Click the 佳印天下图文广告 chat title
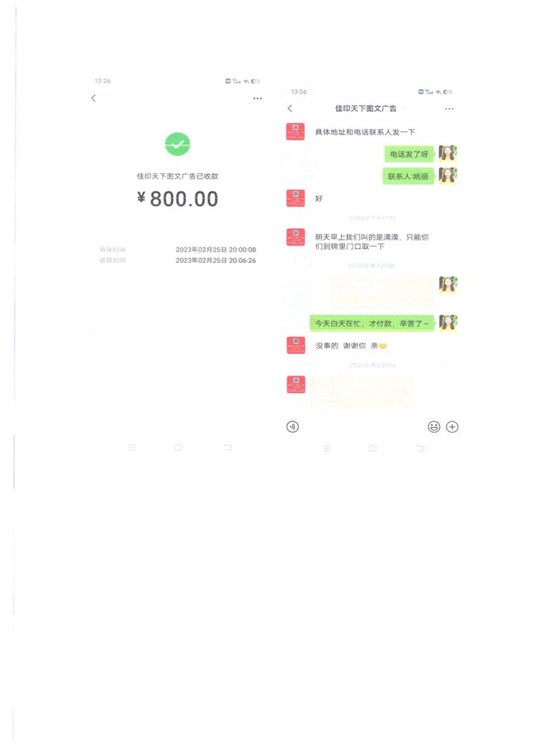 pyautogui.click(x=366, y=108)
